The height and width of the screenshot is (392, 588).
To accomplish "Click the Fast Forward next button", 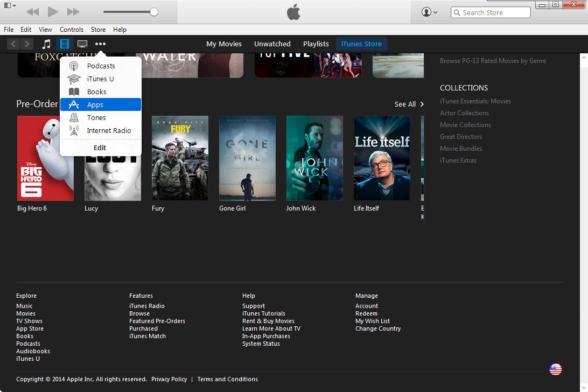I will [73, 12].
